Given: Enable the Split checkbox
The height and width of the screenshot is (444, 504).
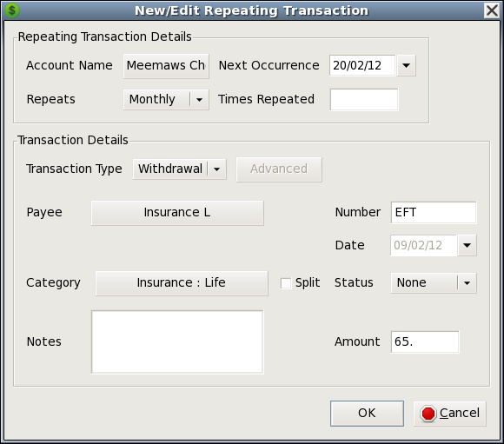Looking at the screenshot, I should click(x=286, y=283).
